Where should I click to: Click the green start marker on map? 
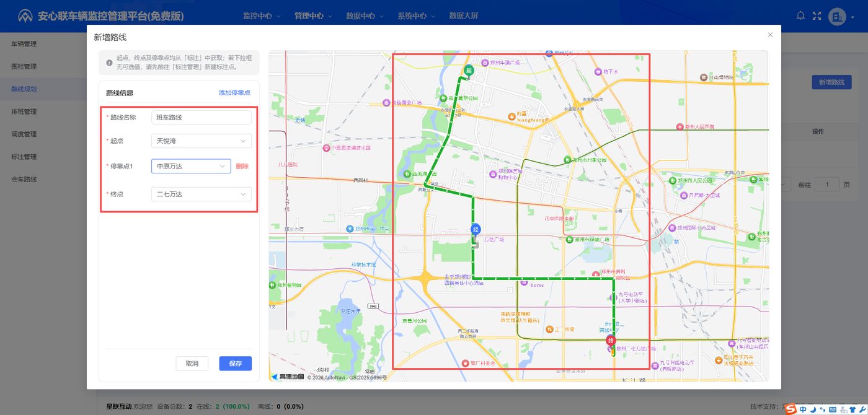pos(469,71)
